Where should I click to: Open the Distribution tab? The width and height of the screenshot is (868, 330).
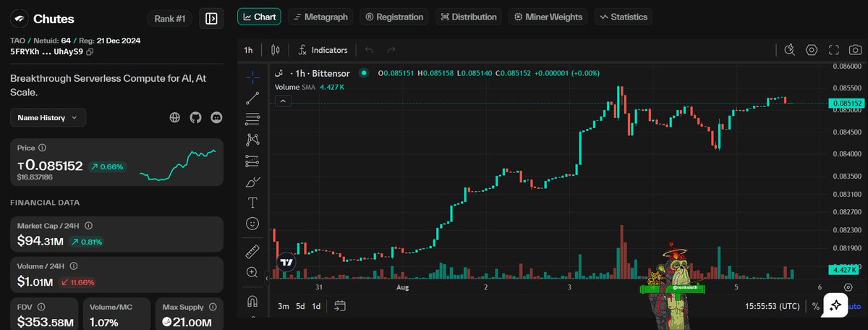click(469, 17)
